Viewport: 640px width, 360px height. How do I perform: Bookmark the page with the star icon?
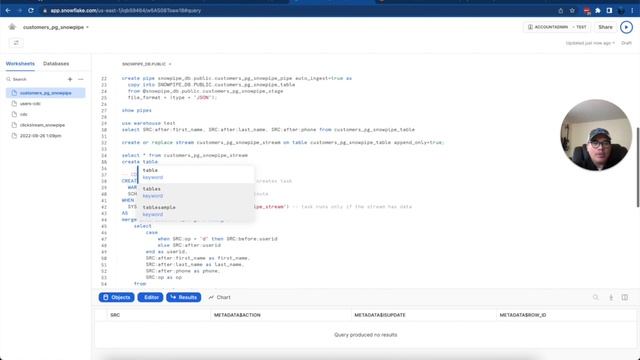[572, 11]
